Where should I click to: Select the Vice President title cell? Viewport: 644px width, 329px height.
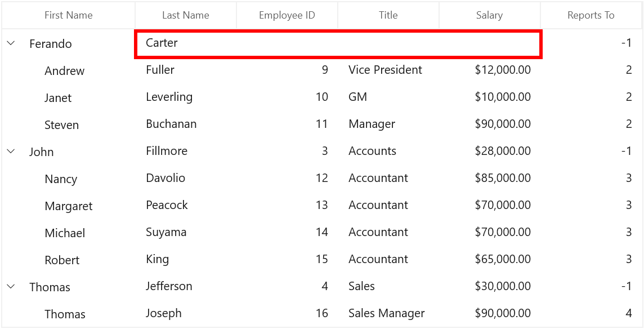(385, 70)
